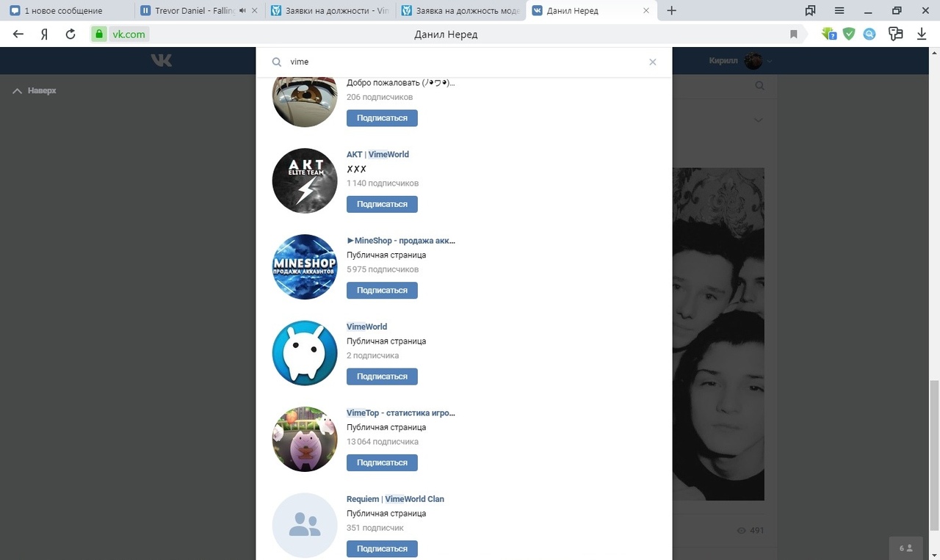Open a new tab with plus button
940x560 pixels.
pyautogui.click(x=671, y=10)
